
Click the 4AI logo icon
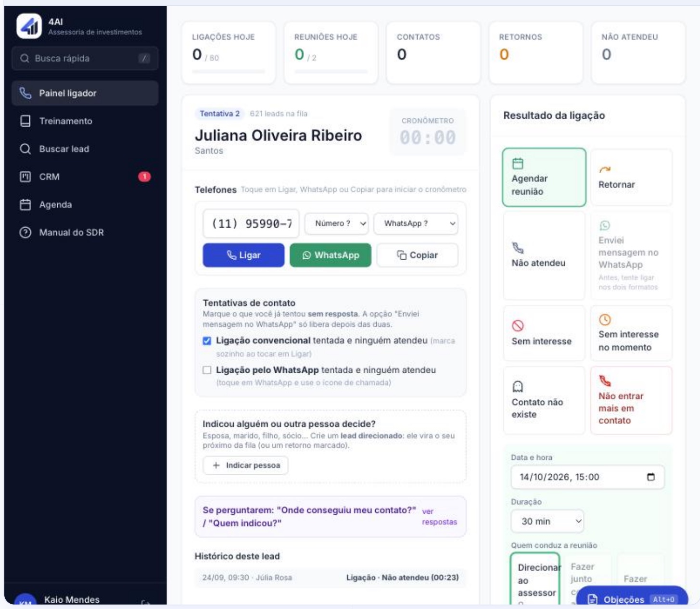pos(29,26)
